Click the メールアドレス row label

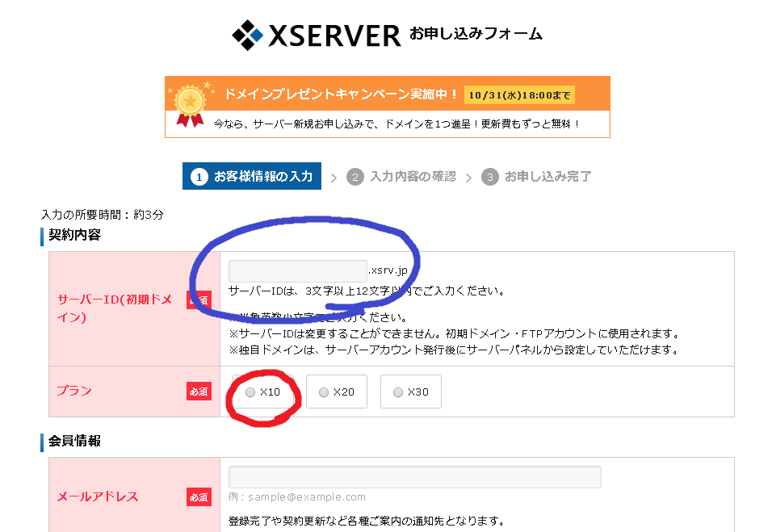(98, 496)
